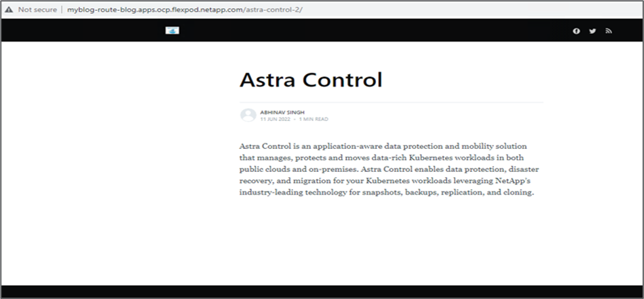Viewport: 644px width, 299px height.
Task: Click the Not secure warning triangle icon
Action: 9,10
